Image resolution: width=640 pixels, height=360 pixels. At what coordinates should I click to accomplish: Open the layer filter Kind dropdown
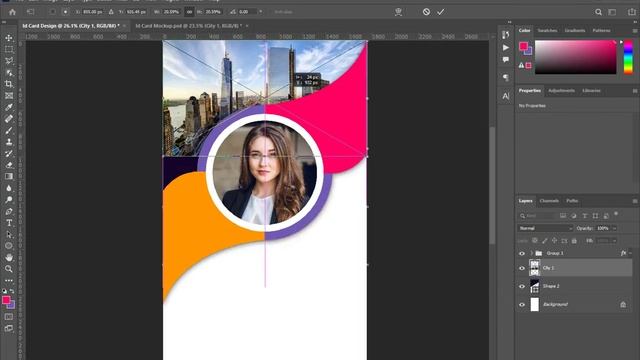click(x=538, y=216)
